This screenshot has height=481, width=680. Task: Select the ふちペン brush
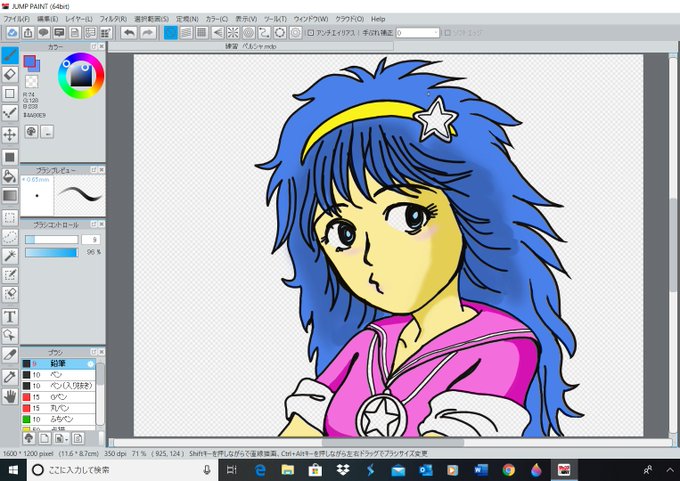(59, 419)
